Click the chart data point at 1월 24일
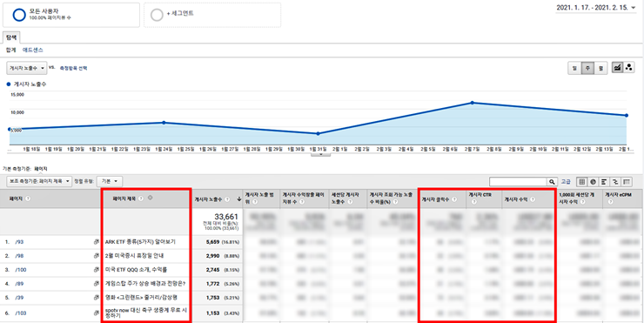The height and width of the screenshot is (323, 644). pyautogui.click(x=164, y=123)
